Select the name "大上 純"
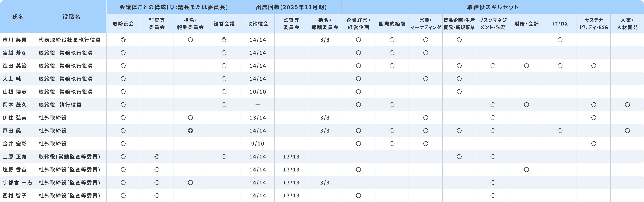Viewport: 644px width, 202px height. (12, 79)
